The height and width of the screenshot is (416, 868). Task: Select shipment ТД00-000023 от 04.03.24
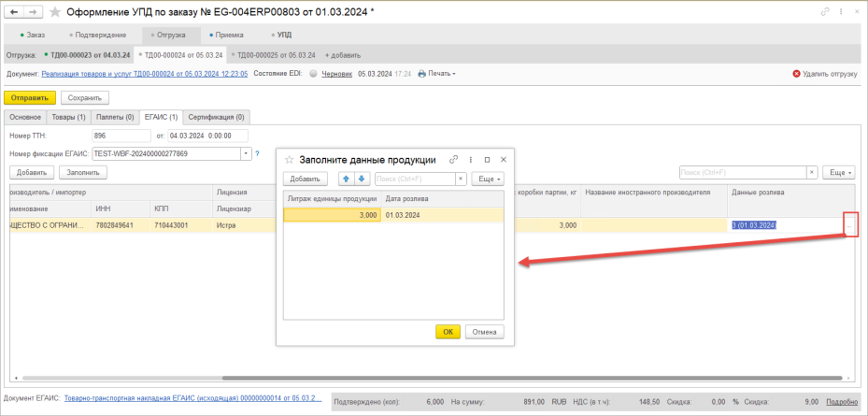(x=88, y=55)
